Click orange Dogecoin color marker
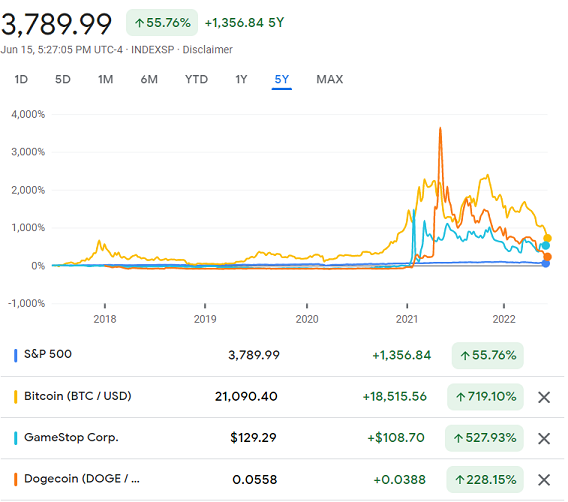 (x=16, y=479)
